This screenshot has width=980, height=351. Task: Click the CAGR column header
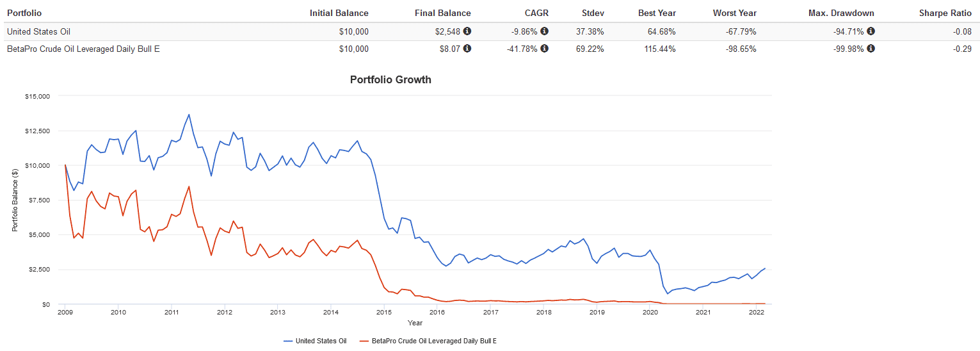(x=536, y=13)
